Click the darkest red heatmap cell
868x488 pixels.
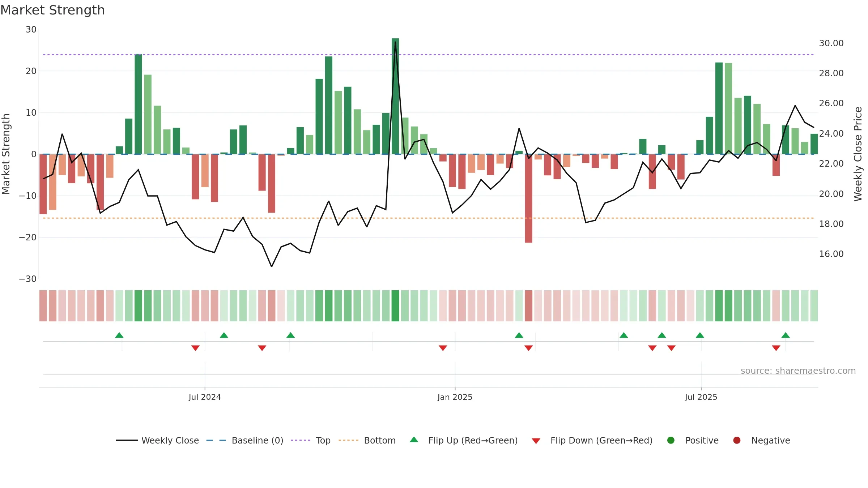(528, 306)
